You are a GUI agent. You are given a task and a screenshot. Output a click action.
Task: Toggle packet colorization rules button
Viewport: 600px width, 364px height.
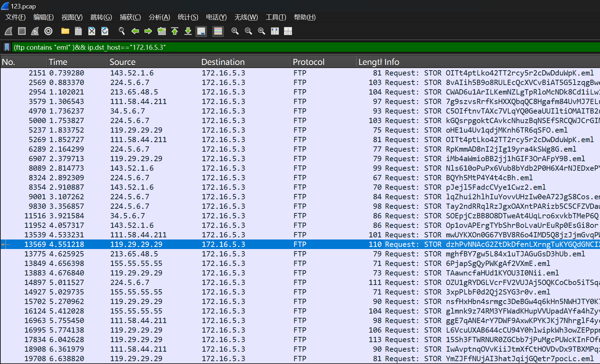(x=218, y=31)
